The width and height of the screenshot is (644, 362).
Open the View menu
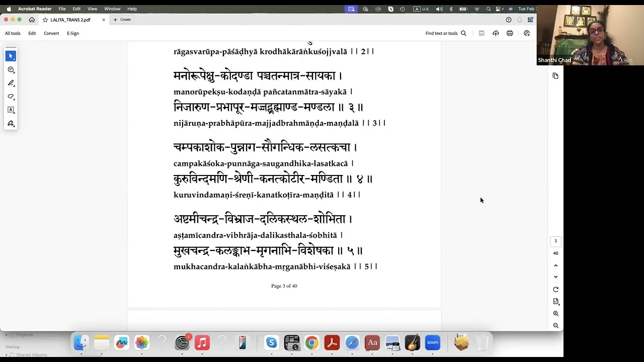(x=92, y=9)
